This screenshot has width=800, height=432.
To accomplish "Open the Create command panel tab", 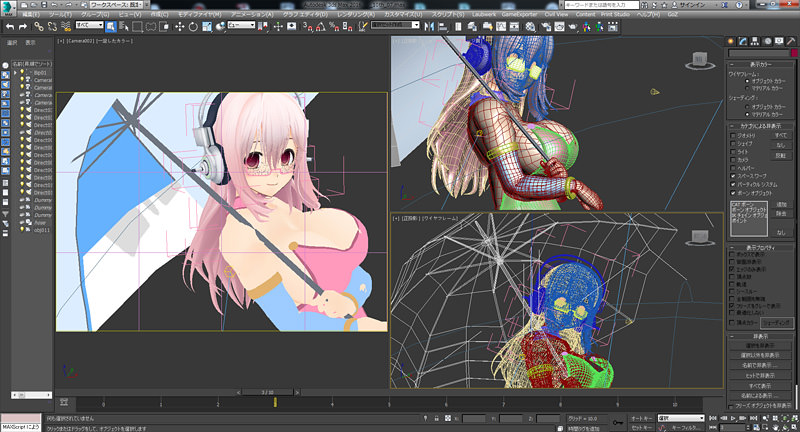I will click(x=731, y=41).
